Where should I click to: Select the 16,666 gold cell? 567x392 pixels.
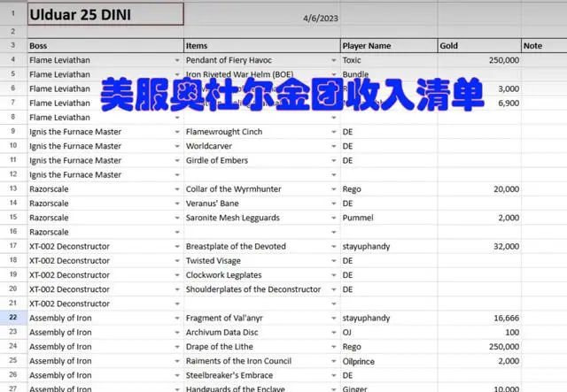point(479,319)
